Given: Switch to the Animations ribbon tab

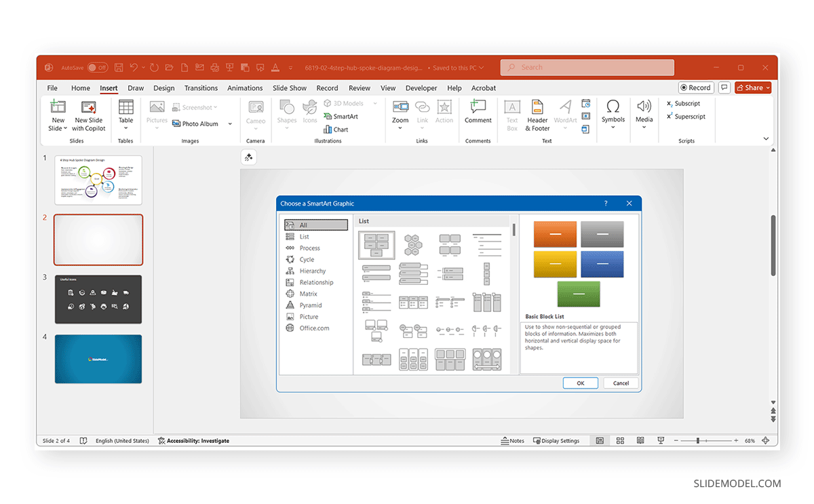Looking at the screenshot, I should coord(245,88).
